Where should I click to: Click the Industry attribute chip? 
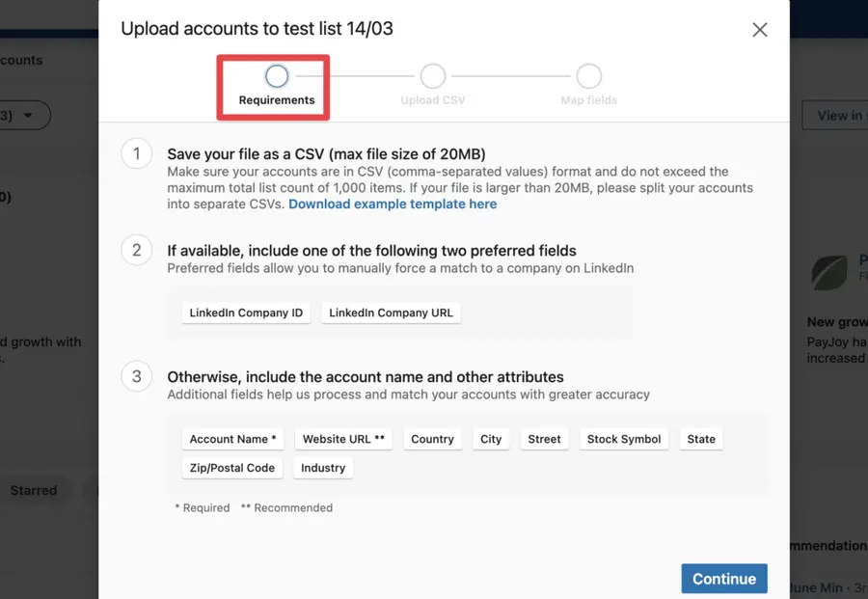pos(322,468)
